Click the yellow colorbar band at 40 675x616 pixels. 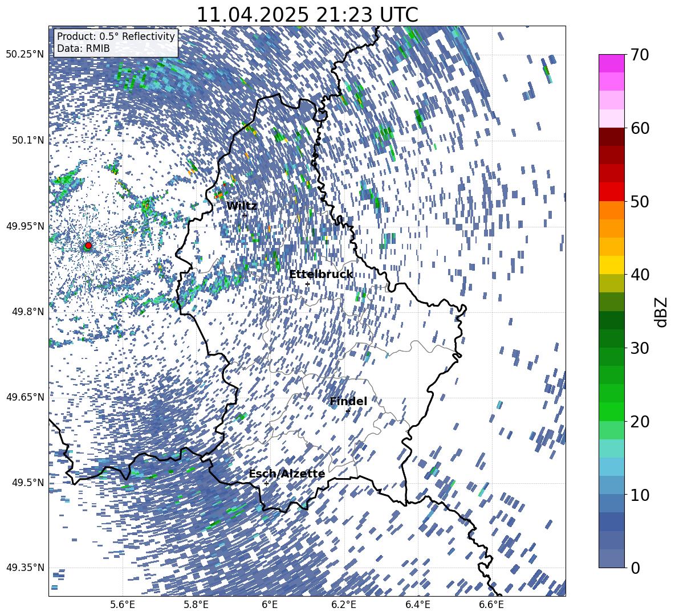click(x=611, y=265)
